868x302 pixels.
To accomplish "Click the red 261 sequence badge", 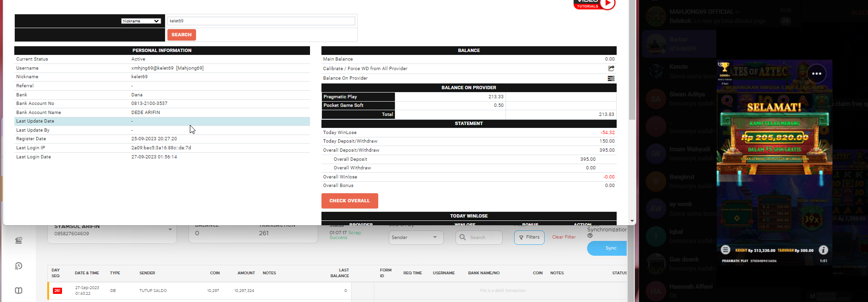I will [57, 291].
